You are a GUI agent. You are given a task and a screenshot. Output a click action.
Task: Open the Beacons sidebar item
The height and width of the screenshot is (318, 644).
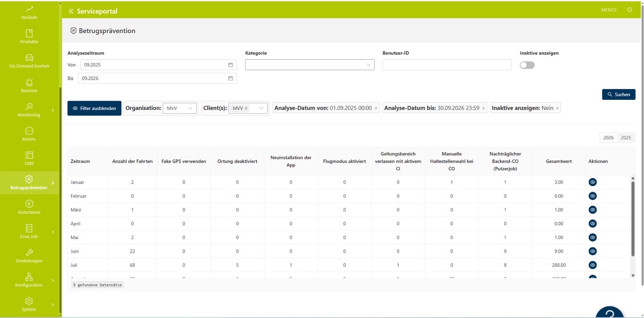click(x=29, y=85)
